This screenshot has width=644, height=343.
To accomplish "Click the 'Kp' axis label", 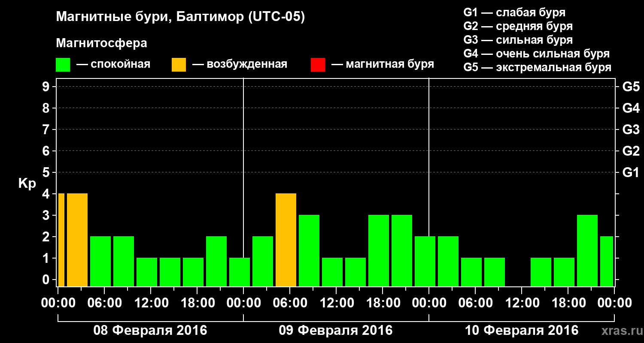I will (27, 184).
